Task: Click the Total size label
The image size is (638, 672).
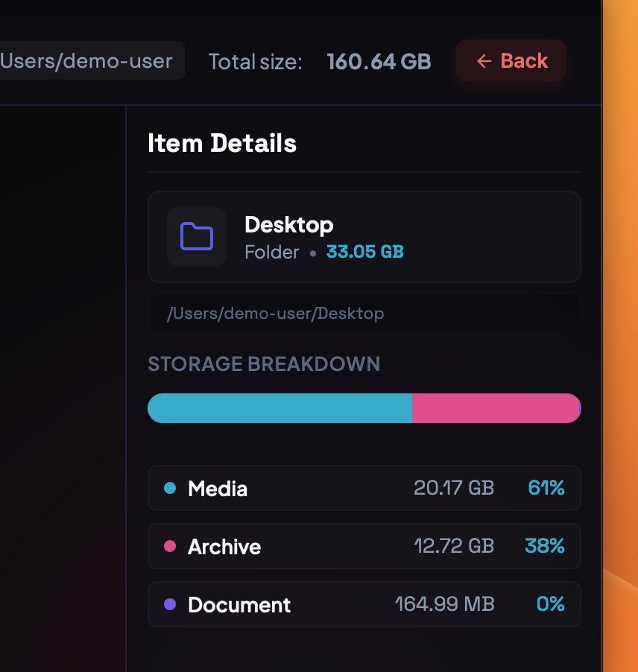Action: pyautogui.click(x=255, y=62)
